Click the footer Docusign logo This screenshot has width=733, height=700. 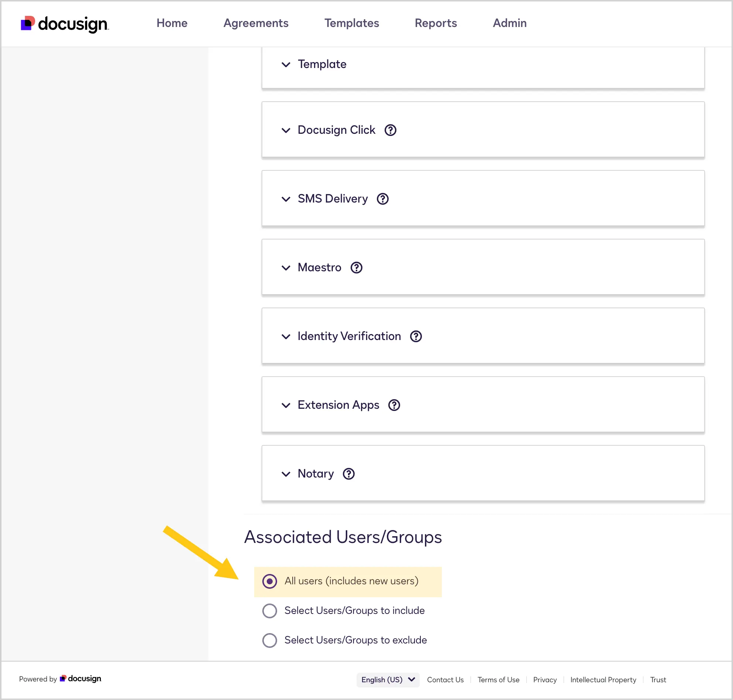(x=81, y=679)
